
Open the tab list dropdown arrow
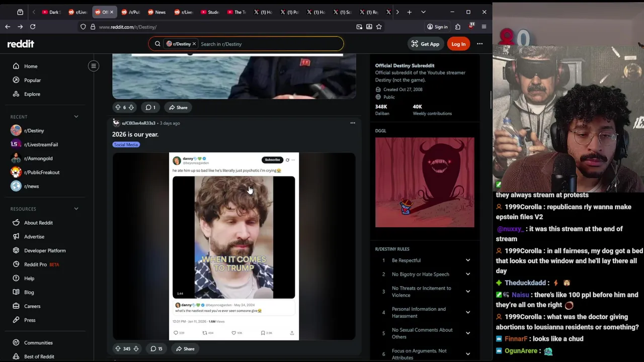tap(423, 12)
